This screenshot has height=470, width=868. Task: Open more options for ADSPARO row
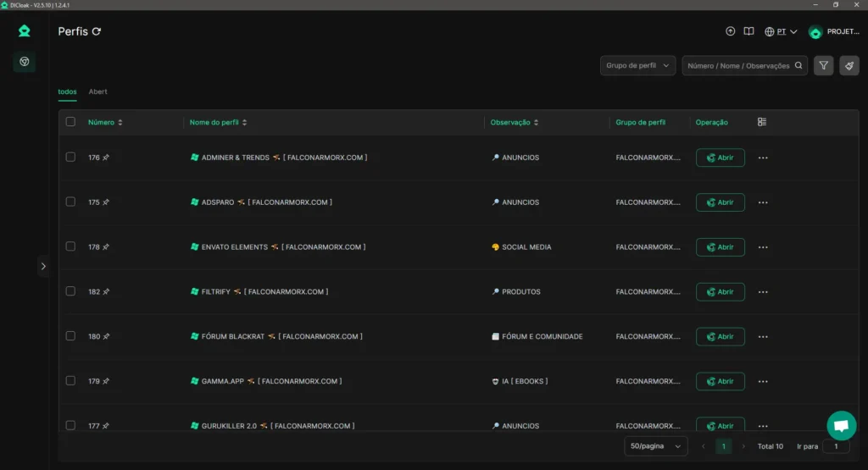tap(763, 202)
